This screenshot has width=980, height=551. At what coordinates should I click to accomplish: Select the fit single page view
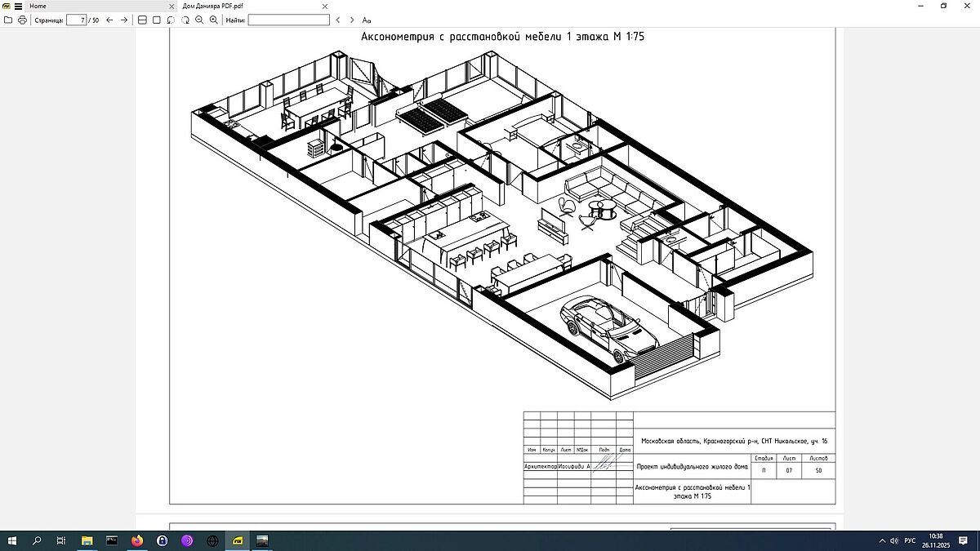pos(157,20)
